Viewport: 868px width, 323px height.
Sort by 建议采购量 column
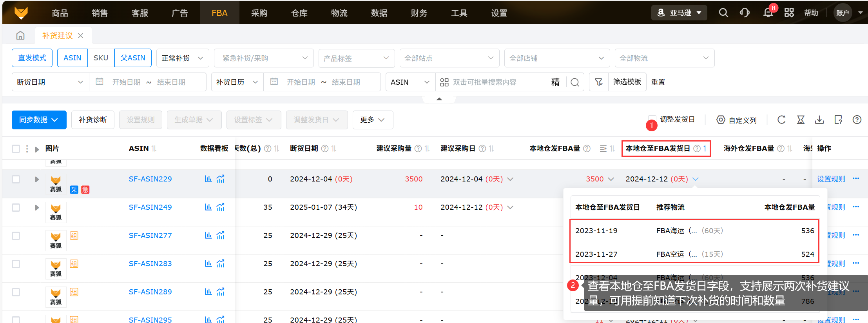[427, 149]
